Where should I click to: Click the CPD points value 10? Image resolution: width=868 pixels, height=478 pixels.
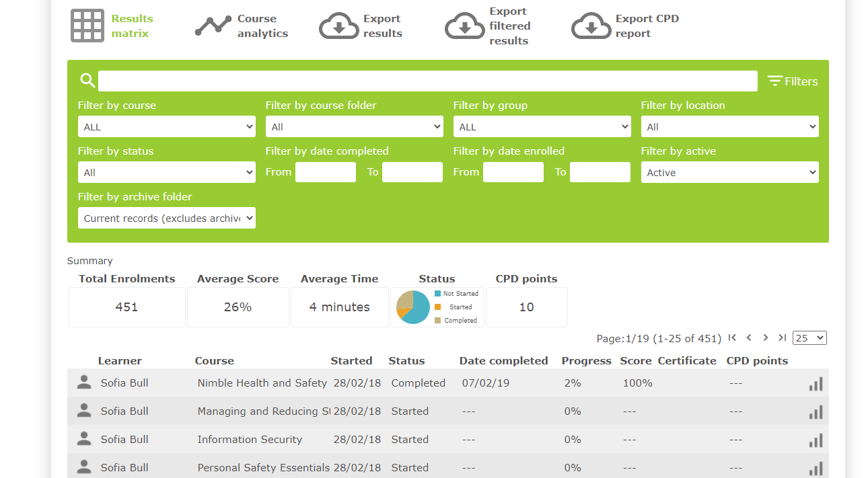(526, 307)
